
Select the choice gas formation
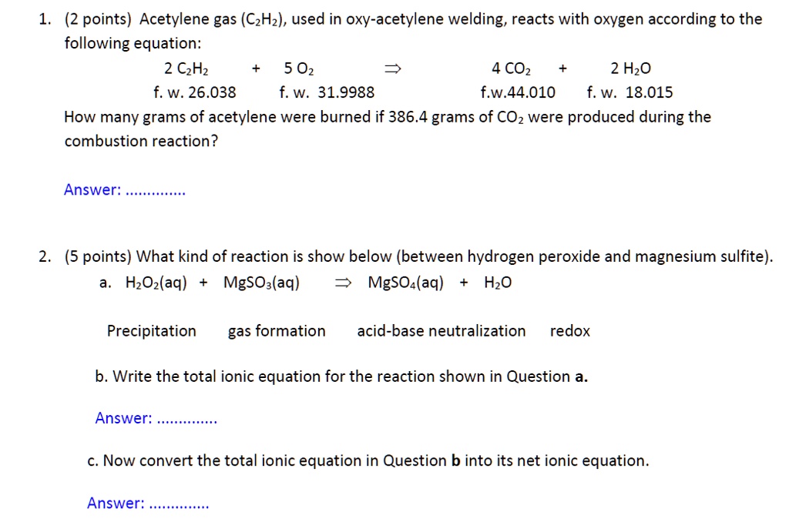[276, 331]
